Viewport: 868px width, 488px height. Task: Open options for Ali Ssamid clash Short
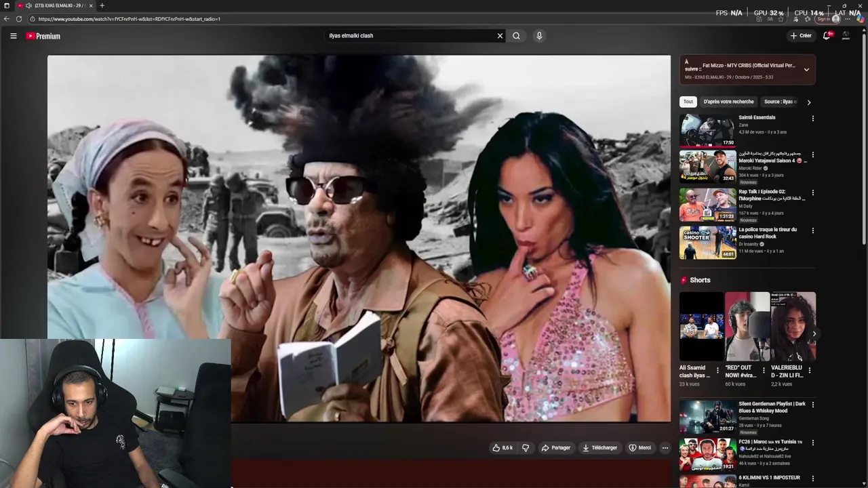pos(717,371)
